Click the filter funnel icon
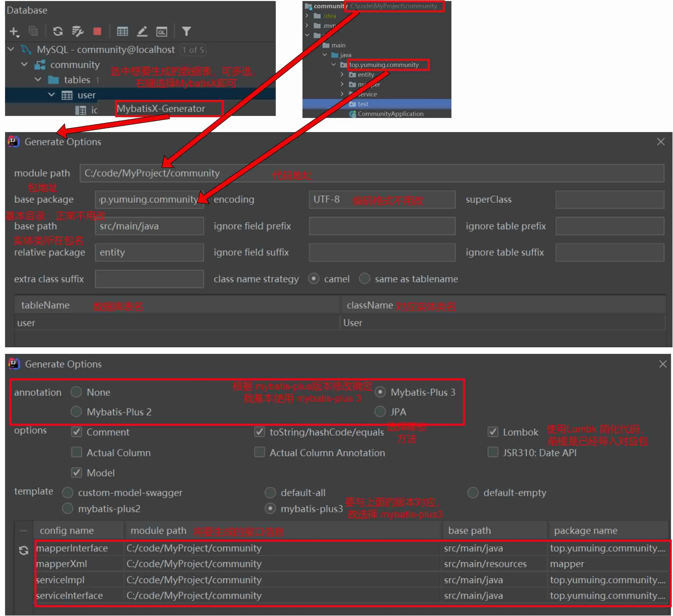Screen dimensions: 673x616 pyautogui.click(x=186, y=32)
